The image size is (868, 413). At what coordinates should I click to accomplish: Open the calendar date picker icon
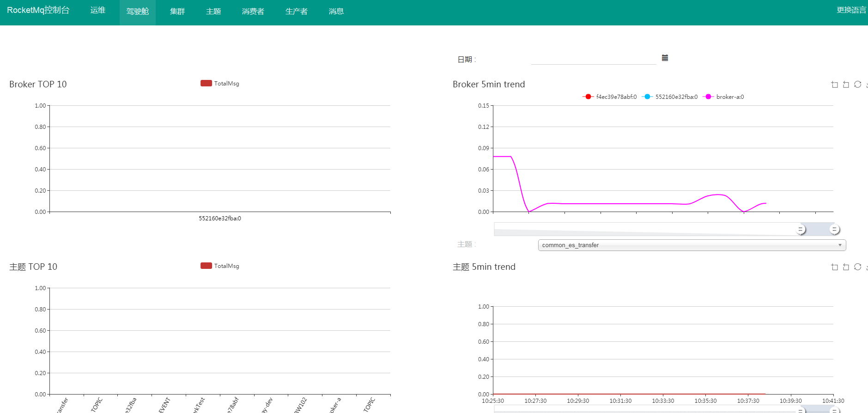tap(665, 58)
